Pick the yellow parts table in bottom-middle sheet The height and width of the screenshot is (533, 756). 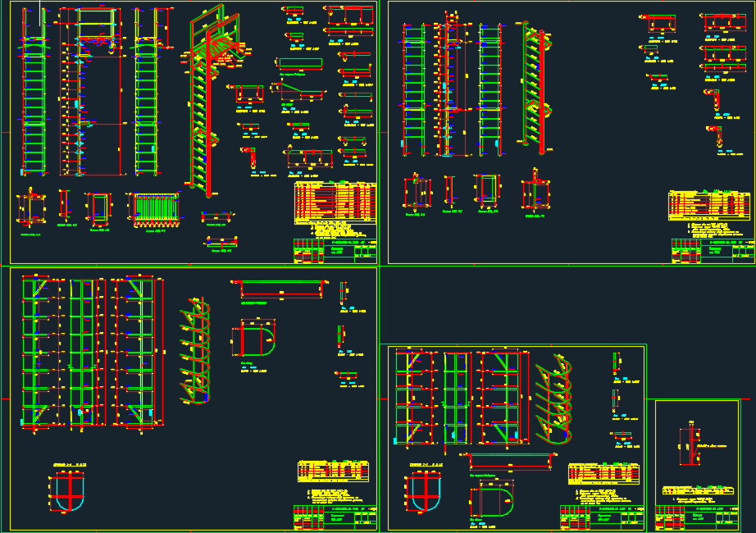coord(603,474)
